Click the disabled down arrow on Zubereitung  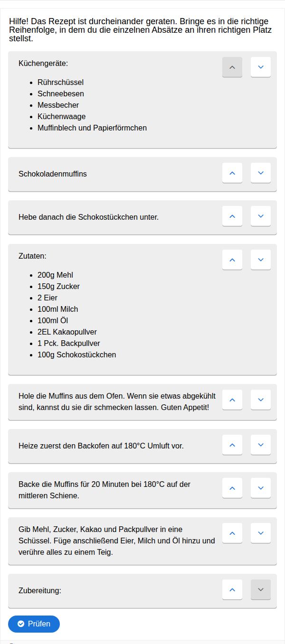tap(261, 589)
